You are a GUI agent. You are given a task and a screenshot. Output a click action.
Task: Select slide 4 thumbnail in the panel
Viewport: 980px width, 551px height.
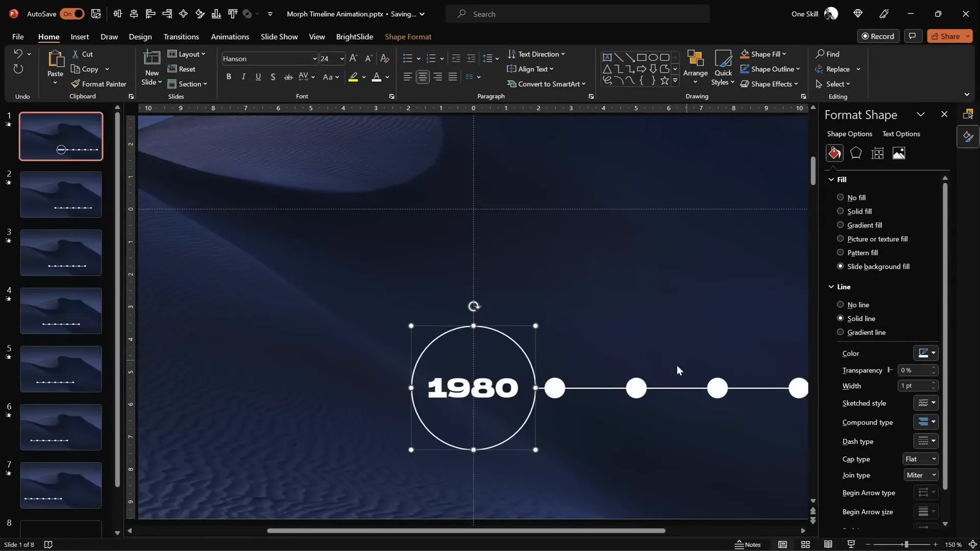point(60,310)
